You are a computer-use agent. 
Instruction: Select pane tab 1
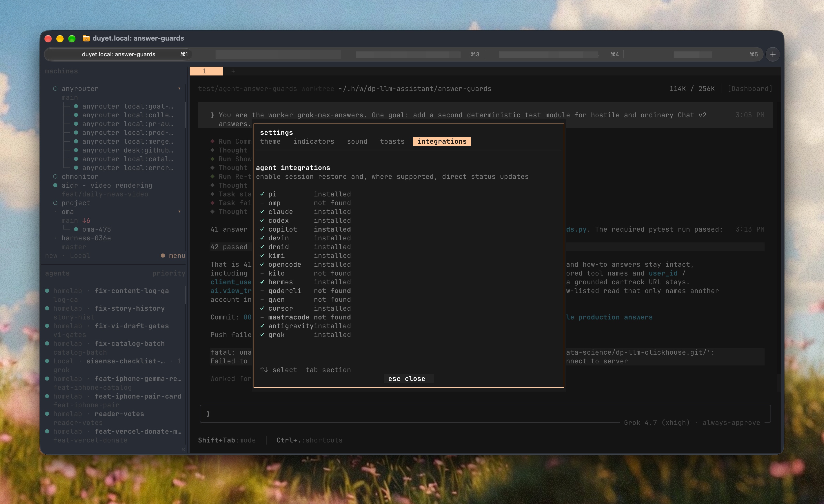[206, 71]
